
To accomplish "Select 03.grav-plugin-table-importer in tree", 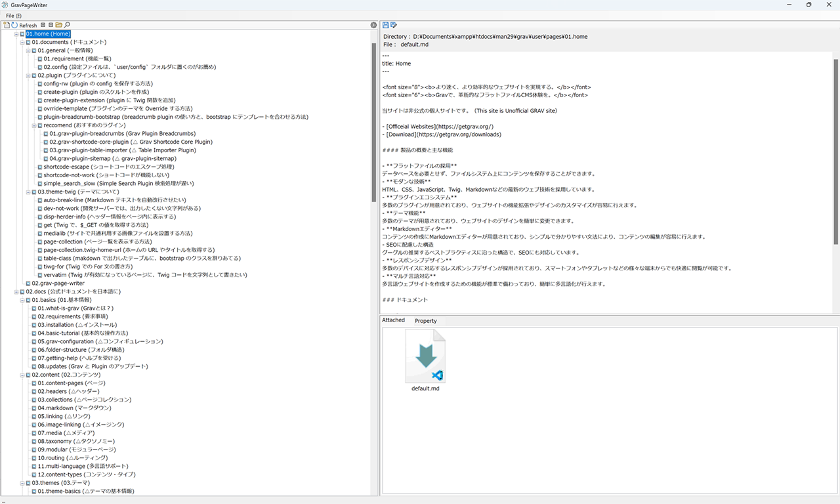I will (123, 150).
